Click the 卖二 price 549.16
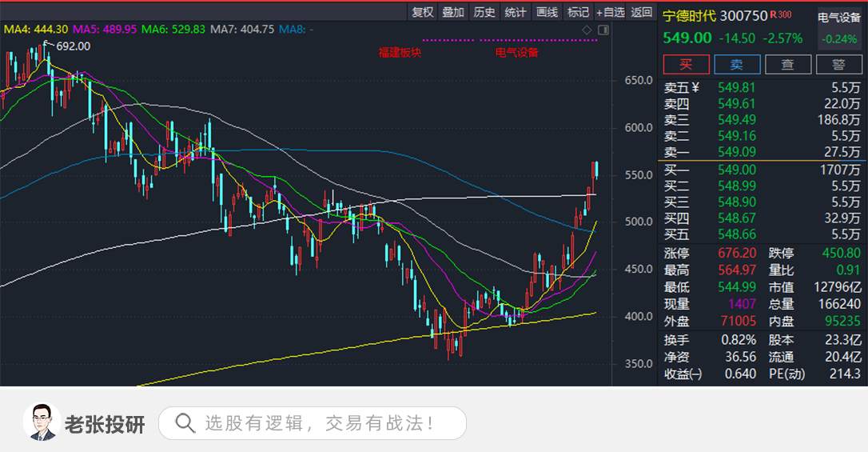This screenshot has width=868, height=452. (x=737, y=136)
